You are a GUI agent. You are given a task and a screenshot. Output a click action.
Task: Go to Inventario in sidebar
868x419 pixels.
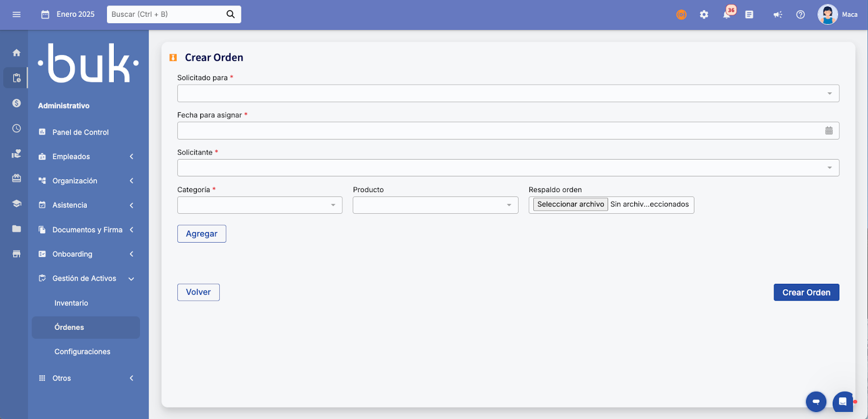[x=71, y=303]
